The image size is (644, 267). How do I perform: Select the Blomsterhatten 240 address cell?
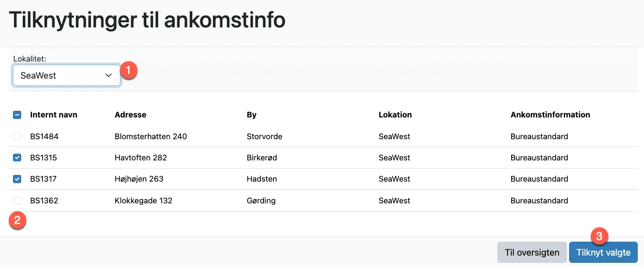pos(150,137)
